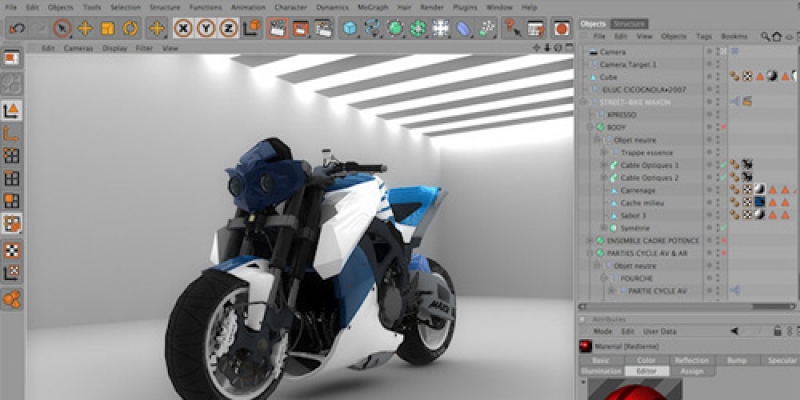
Task: Open the deformer objects capsule icon
Action: point(463,29)
